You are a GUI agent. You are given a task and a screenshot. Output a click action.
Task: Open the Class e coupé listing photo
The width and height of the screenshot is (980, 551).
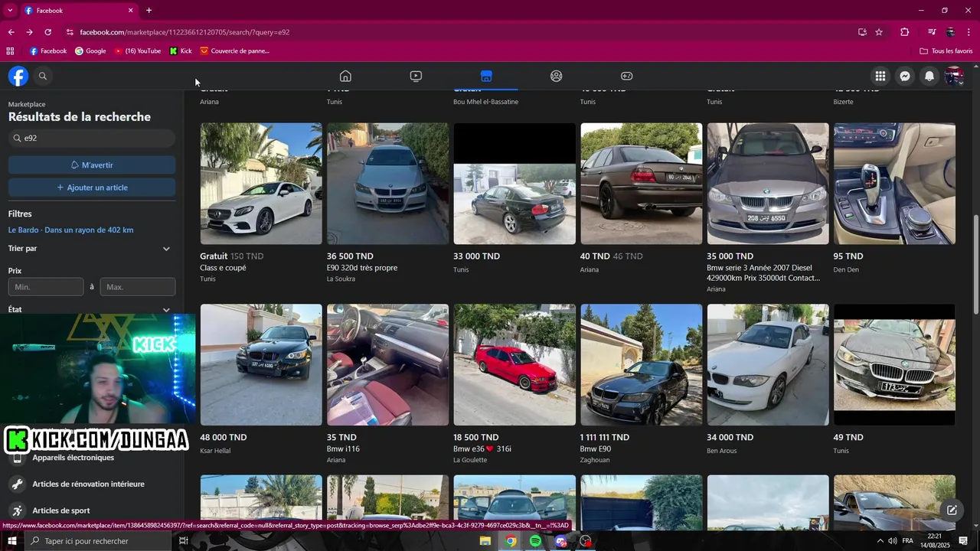261,184
